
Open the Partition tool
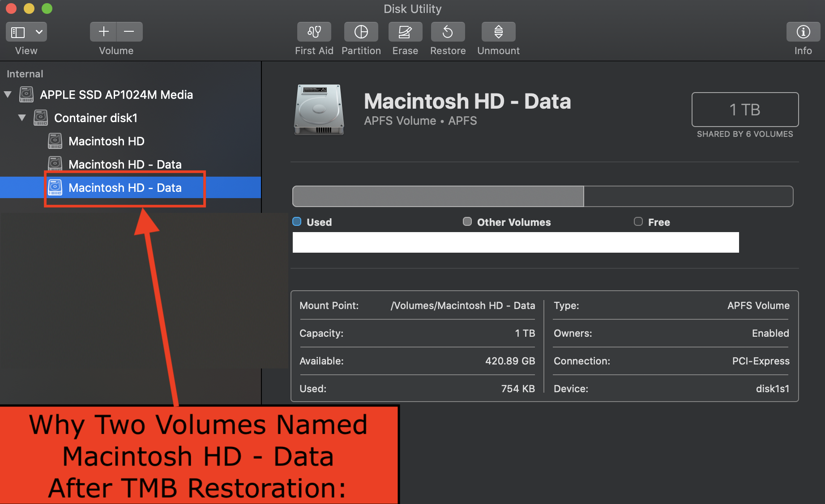[x=361, y=32]
